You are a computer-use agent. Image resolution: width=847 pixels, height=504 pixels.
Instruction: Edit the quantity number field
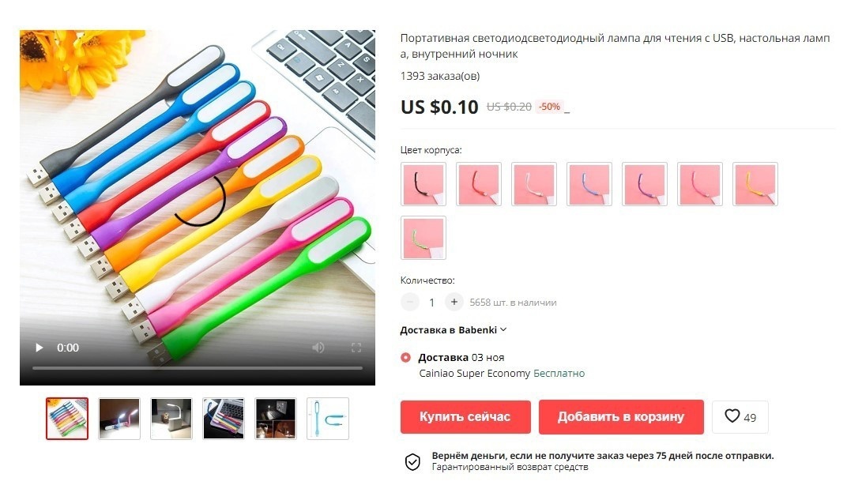tap(431, 303)
